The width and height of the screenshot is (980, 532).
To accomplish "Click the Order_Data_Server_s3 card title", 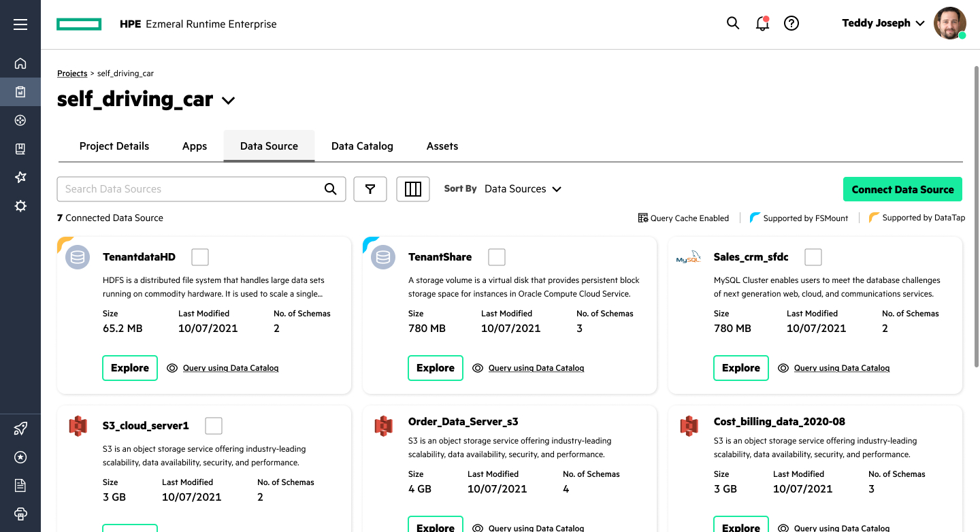I will click(463, 422).
